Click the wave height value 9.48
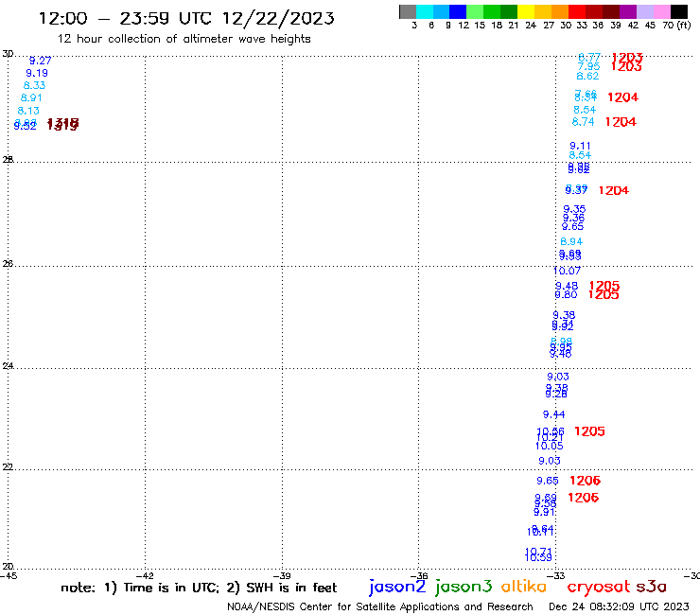Image resolution: width=700 pixels, height=615 pixels. click(x=567, y=286)
